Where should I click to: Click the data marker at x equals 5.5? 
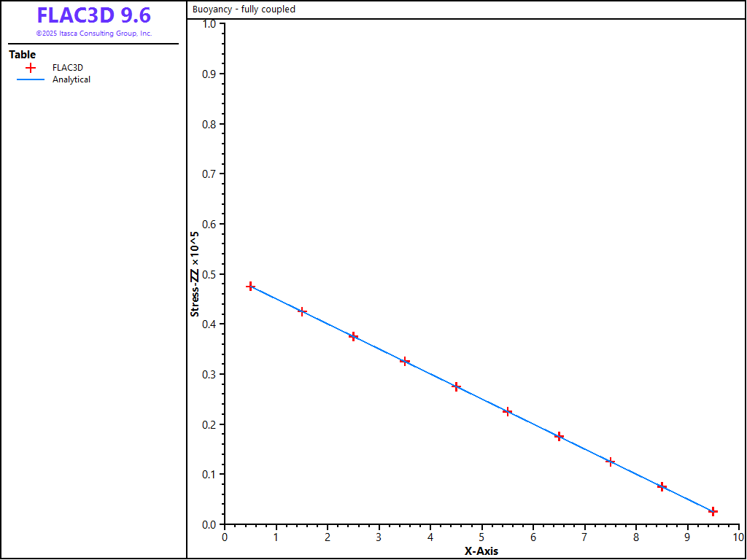[x=508, y=411]
